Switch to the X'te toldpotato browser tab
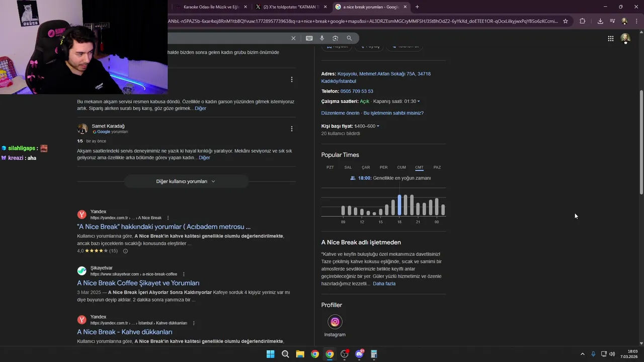644x362 pixels. (x=291, y=7)
